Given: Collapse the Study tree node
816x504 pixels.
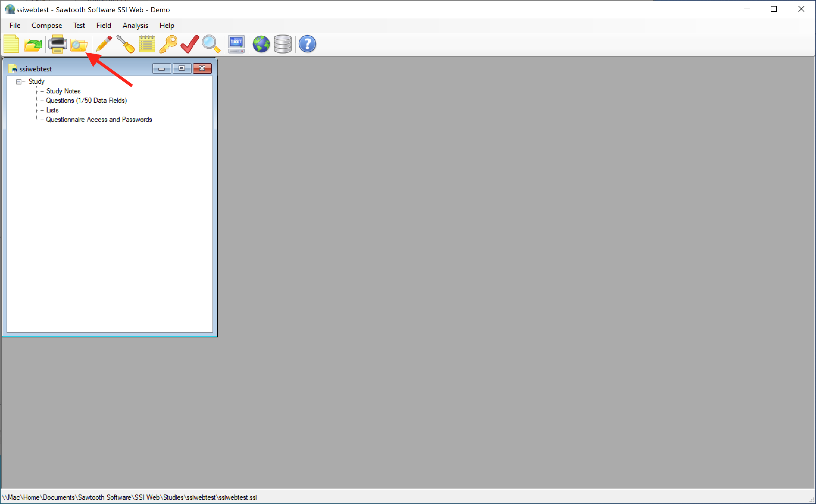Looking at the screenshot, I should point(19,82).
